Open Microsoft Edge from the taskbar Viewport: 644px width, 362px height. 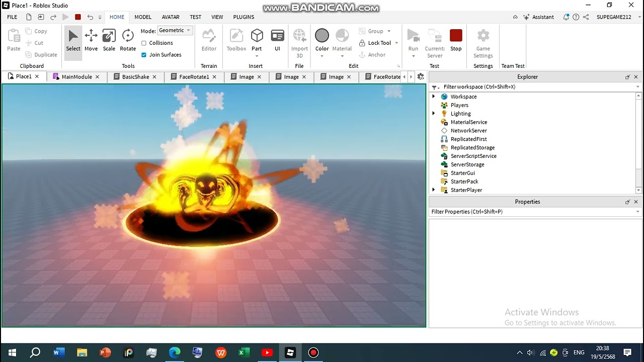coord(175,352)
